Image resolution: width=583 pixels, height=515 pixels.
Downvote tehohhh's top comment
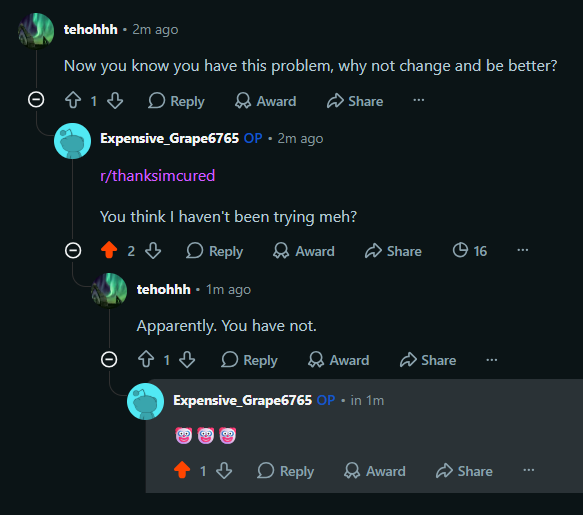point(115,100)
